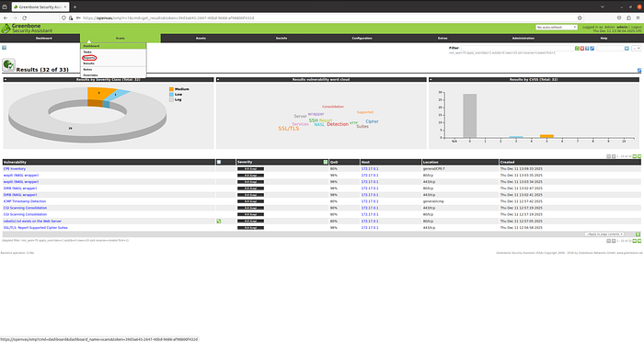Go back using the browser back arrow

point(6,18)
